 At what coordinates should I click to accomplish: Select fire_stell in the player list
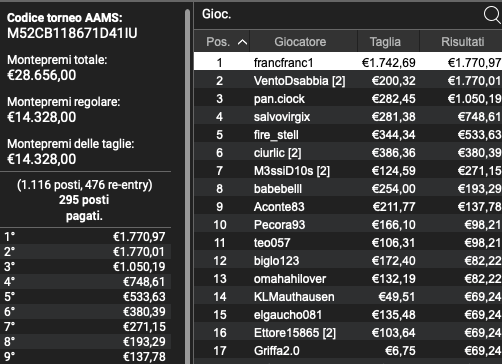pyautogui.click(x=348, y=135)
